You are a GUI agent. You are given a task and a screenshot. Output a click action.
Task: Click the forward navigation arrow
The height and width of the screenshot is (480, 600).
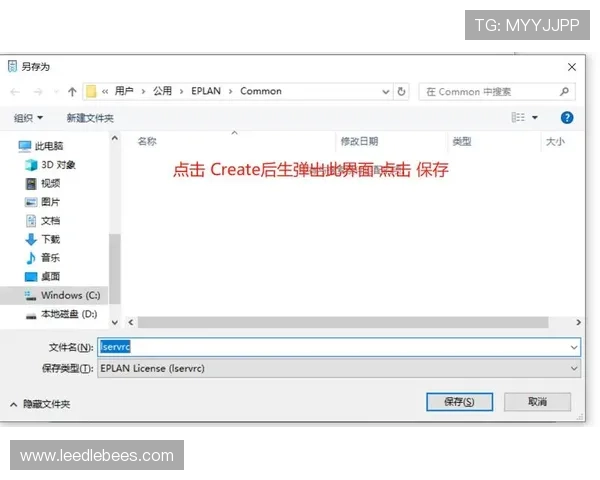(38, 91)
